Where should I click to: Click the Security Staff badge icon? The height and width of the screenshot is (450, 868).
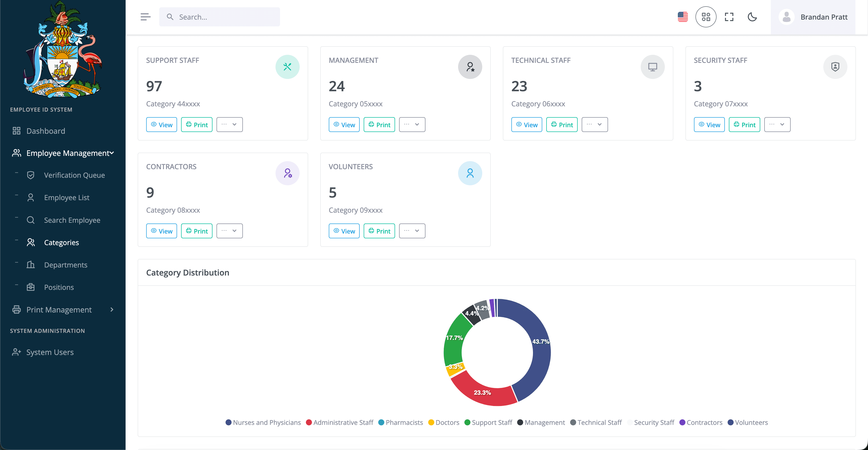(835, 67)
